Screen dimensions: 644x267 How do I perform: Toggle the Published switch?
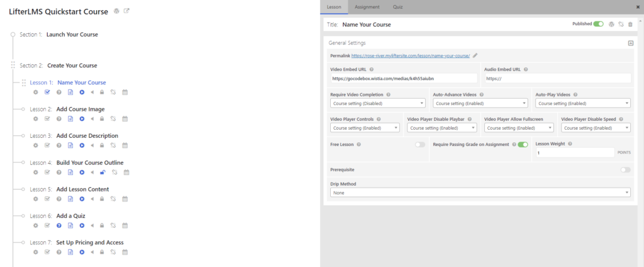599,25
